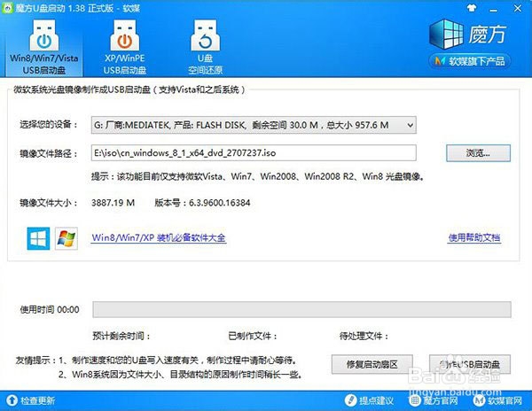
Task: Click the app icon in title bar
Action: click(x=7, y=9)
